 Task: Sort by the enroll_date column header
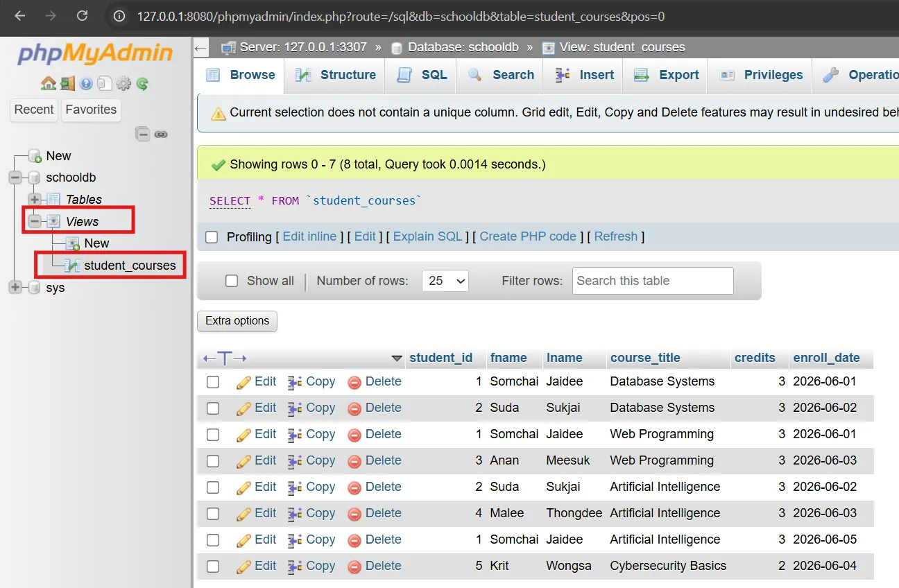pyautogui.click(x=826, y=358)
